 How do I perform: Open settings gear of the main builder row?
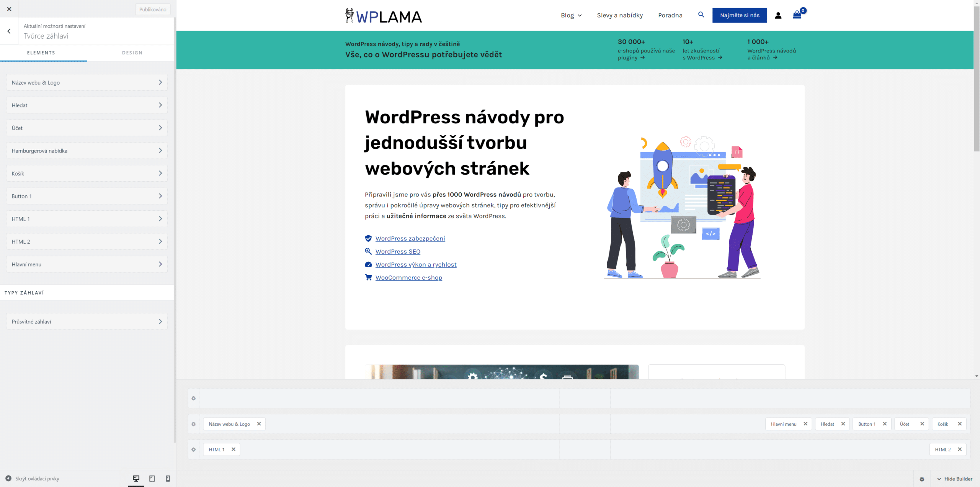tap(194, 424)
